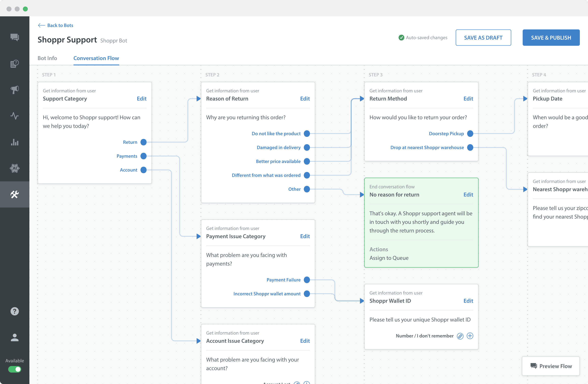This screenshot has width=588, height=384.
Task: Click the chat icon inside the Preview Flow button
Action: tap(533, 366)
